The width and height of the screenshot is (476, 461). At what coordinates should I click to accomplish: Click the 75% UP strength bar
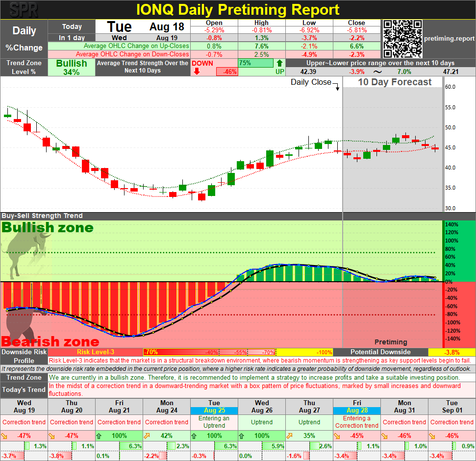pyautogui.click(x=255, y=63)
